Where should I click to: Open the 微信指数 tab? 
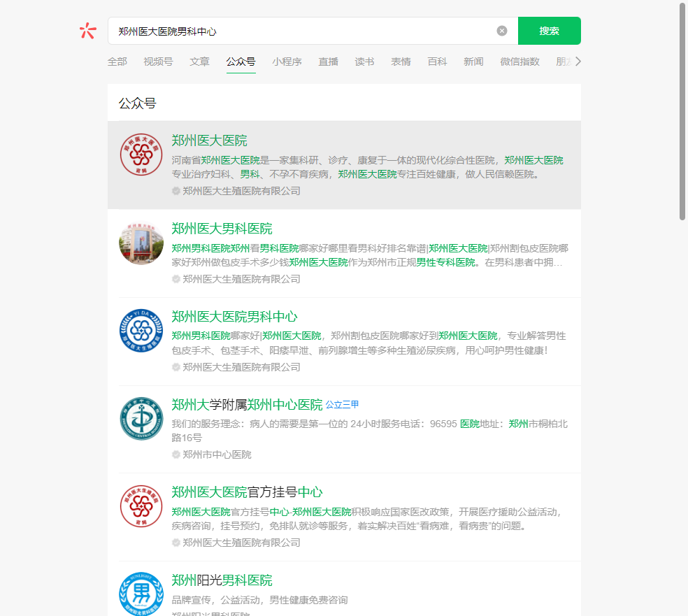(x=520, y=62)
